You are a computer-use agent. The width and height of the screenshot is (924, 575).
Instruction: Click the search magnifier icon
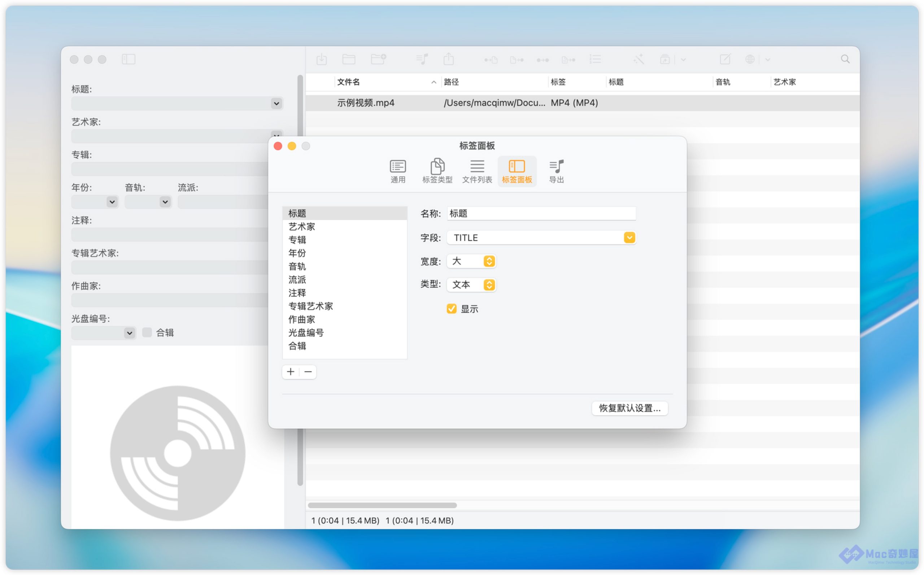point(845,59)
